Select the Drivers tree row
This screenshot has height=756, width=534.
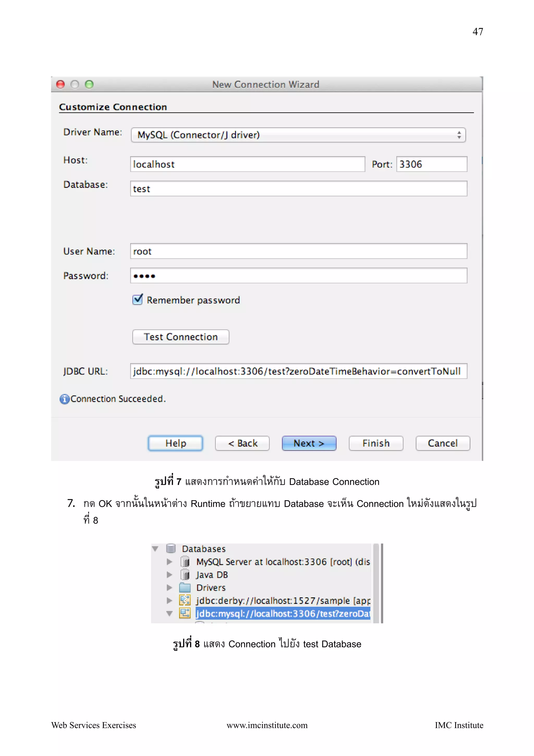pos(211,588)
